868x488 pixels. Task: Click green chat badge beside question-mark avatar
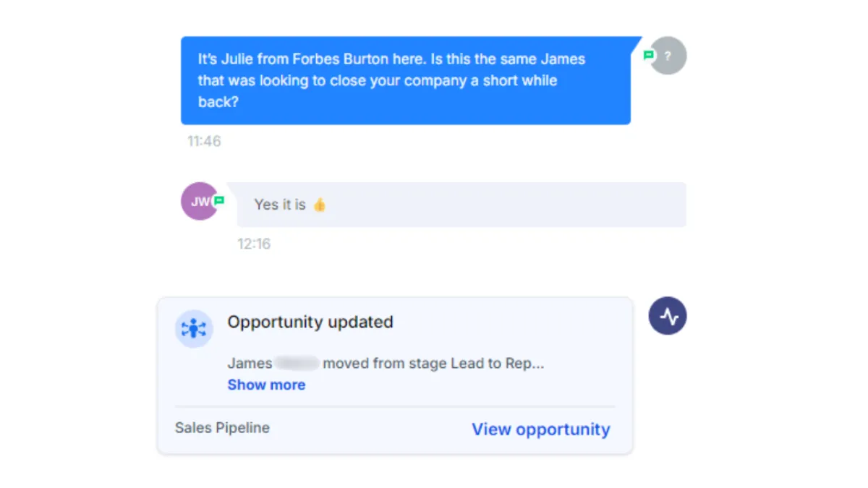pos(649,55)
